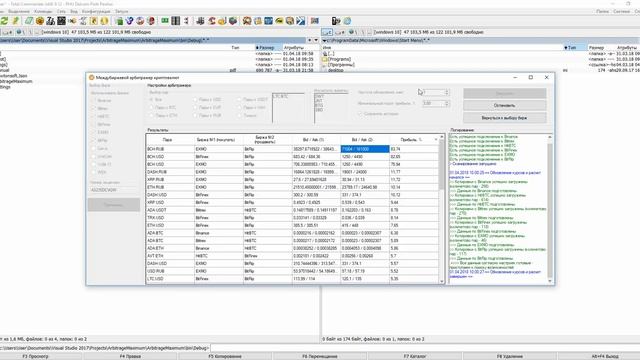Toggle the LiveCoin exchange checkbox
Screen dimensions: 640x360
pyautogui.click(x=93, y=156)
